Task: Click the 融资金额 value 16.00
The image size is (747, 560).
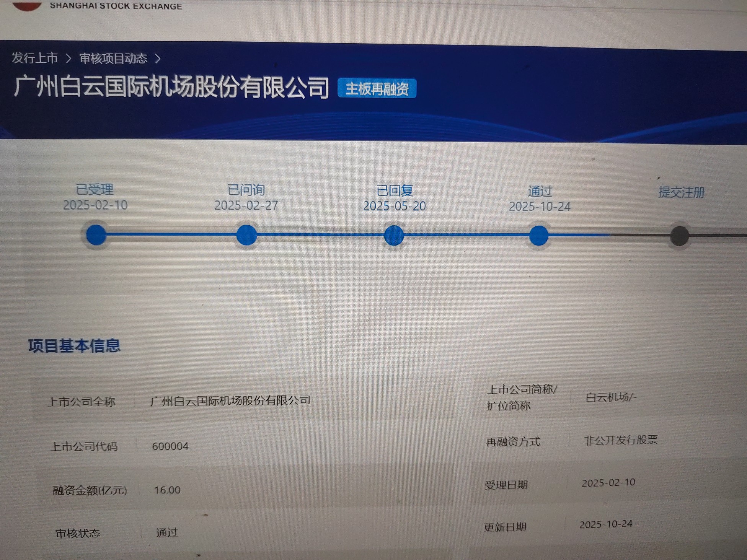Action: (167, 490)
